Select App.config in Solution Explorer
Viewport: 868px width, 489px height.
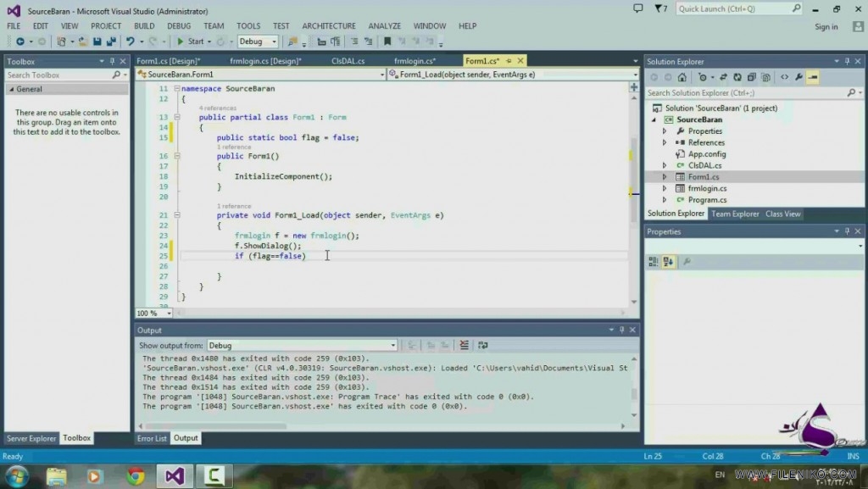tap(707, 154)
